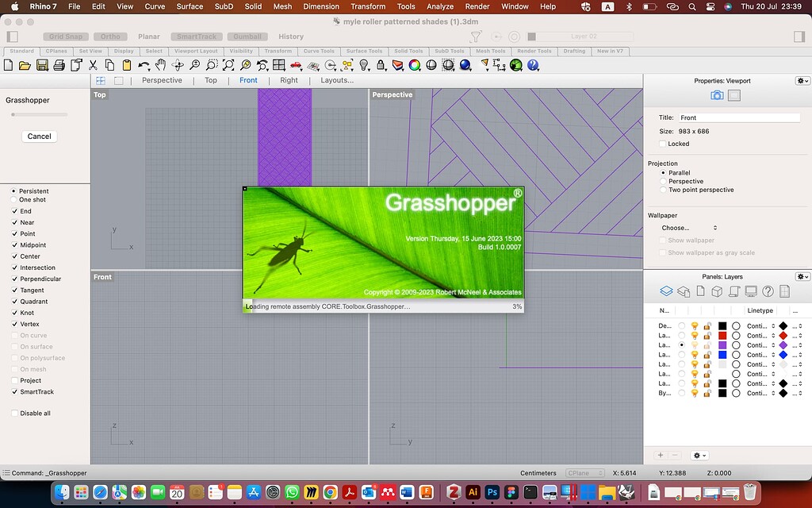Switch to the Perspective viewport tab
Screen dimensions: 812x508
(x=162, y=80)
